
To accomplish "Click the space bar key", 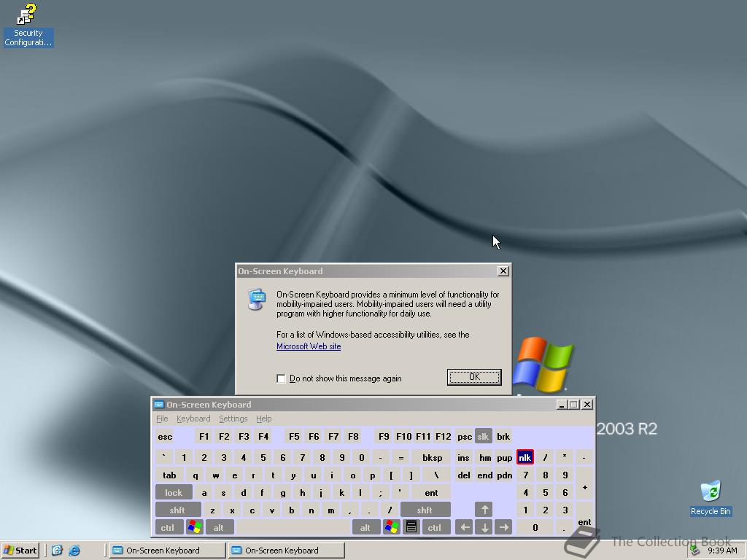I will point(293,527).
